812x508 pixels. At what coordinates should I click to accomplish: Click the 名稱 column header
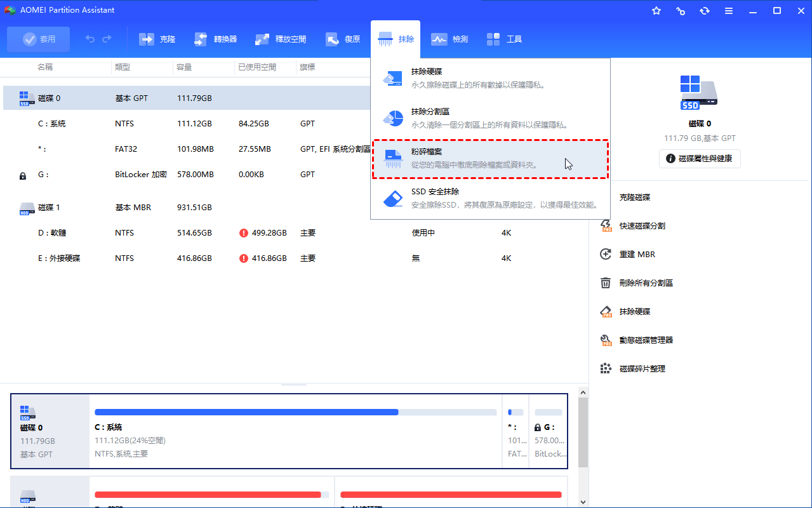pos(45,67)
